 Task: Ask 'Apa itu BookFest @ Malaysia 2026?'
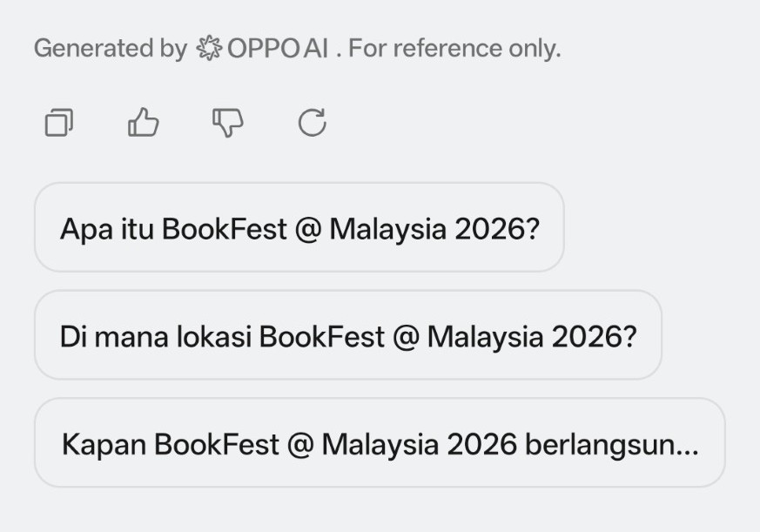point(299,226)
